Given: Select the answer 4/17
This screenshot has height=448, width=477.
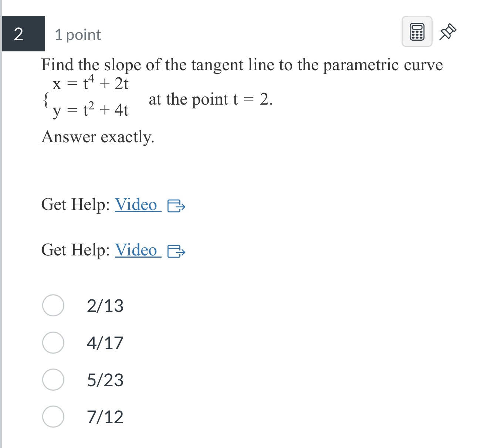Looking at the screenshot, I should 105,343.
